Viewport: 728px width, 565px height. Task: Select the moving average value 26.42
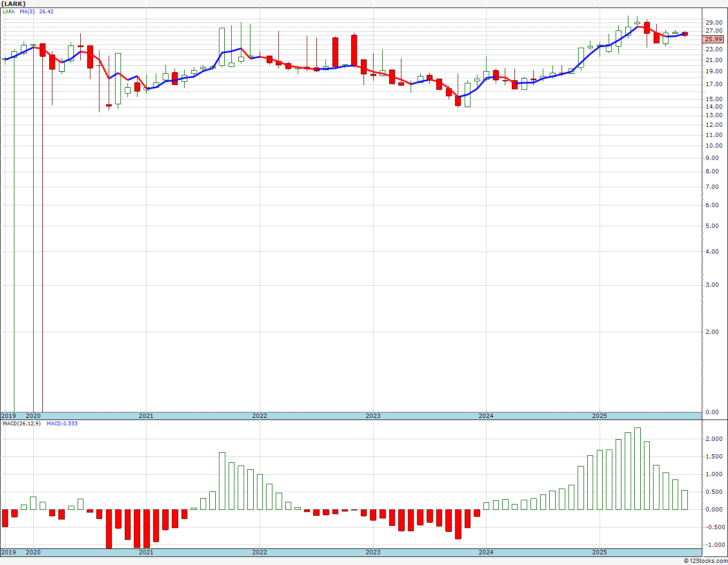click(47, 11)
